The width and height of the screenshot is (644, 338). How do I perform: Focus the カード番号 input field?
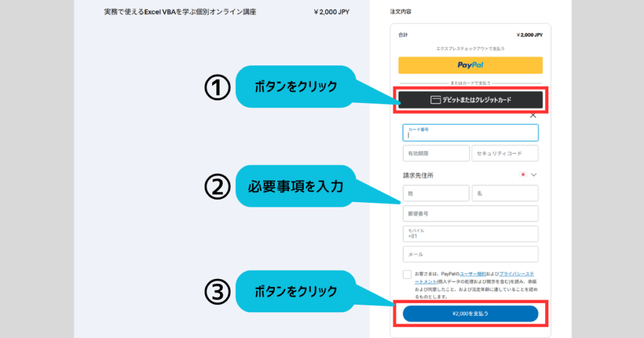(470, 133)
